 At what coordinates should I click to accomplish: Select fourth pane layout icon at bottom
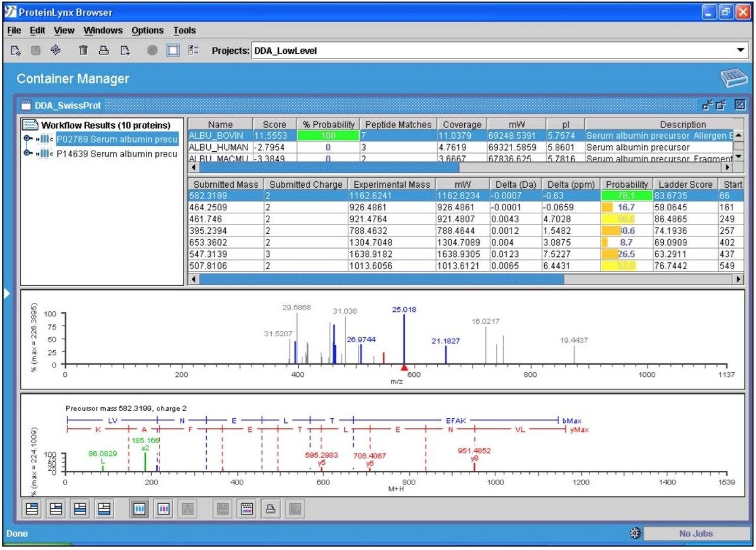click(105, 509)
